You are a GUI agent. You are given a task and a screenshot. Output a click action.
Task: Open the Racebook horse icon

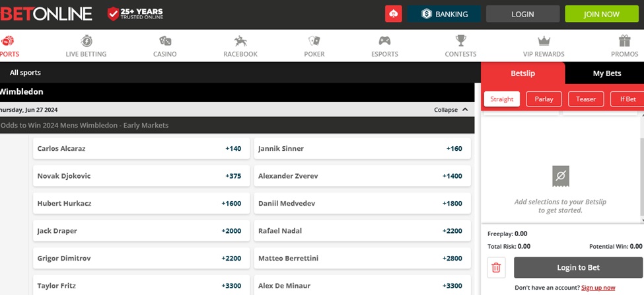[x=240, y=41]
